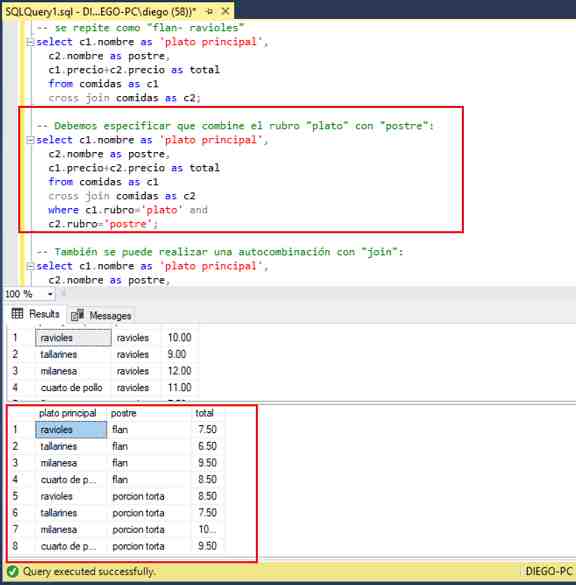Collapse the first select statement block
This screenshot has height=585, width=576.
pyautogui.click(x=31, y=42)
